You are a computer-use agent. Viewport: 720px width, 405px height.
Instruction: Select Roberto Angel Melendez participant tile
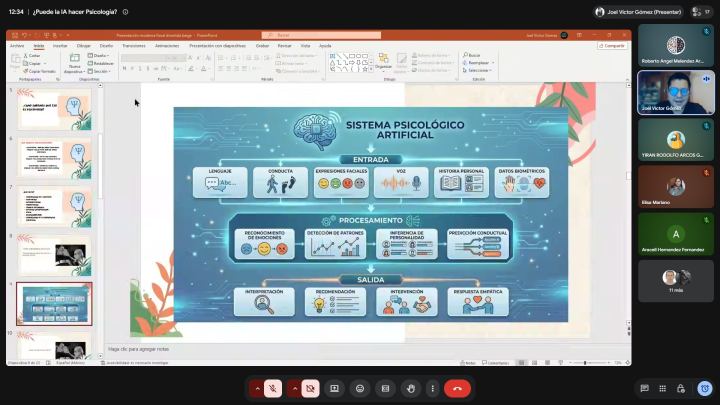[x=676, y=45]
